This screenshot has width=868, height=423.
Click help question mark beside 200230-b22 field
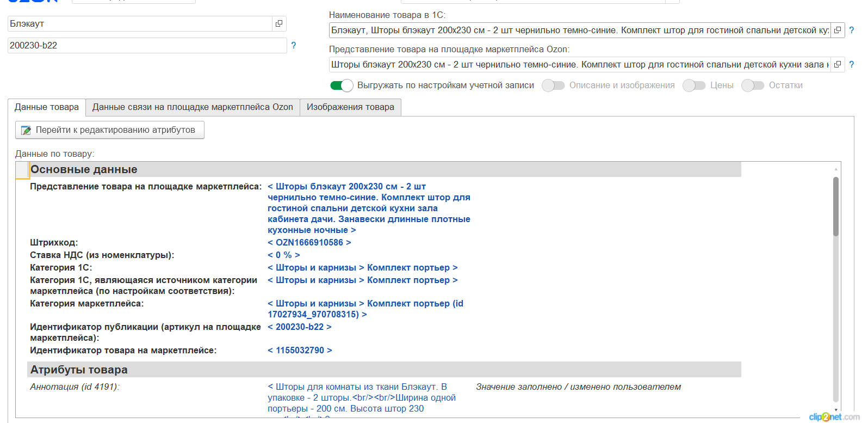(x=294, y=46)
